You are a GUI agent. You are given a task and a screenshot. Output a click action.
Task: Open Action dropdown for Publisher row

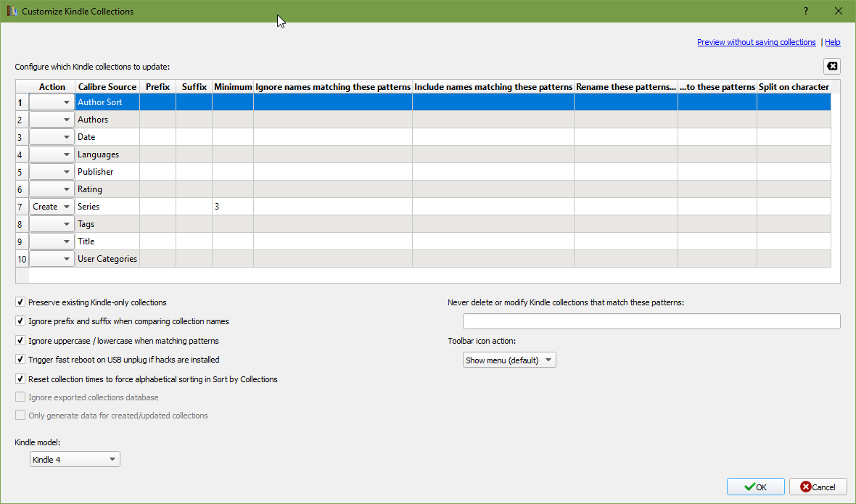point(52,172)
